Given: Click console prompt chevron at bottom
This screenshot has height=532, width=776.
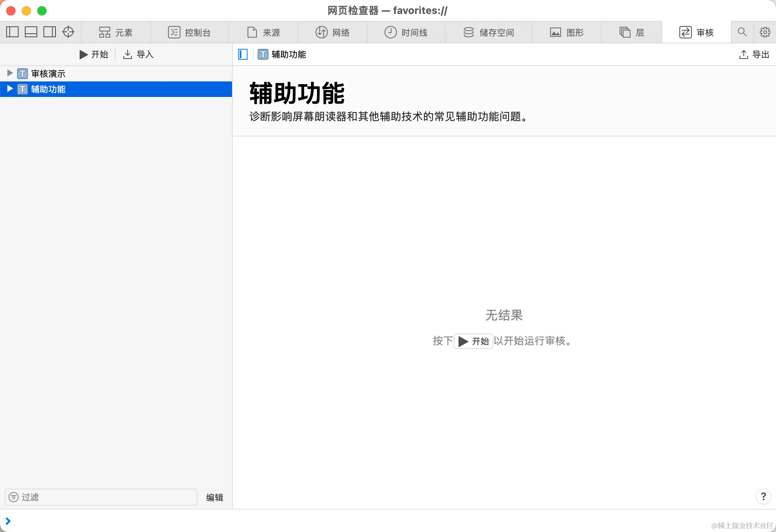Looking at the screenshot, I should point(8,521).
